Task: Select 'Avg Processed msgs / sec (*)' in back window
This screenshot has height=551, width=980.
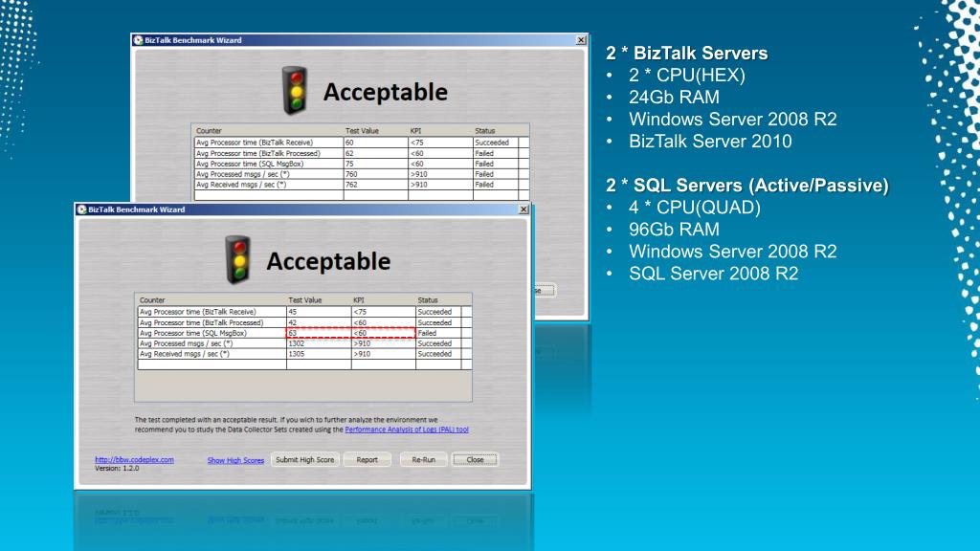Action: 243,174
